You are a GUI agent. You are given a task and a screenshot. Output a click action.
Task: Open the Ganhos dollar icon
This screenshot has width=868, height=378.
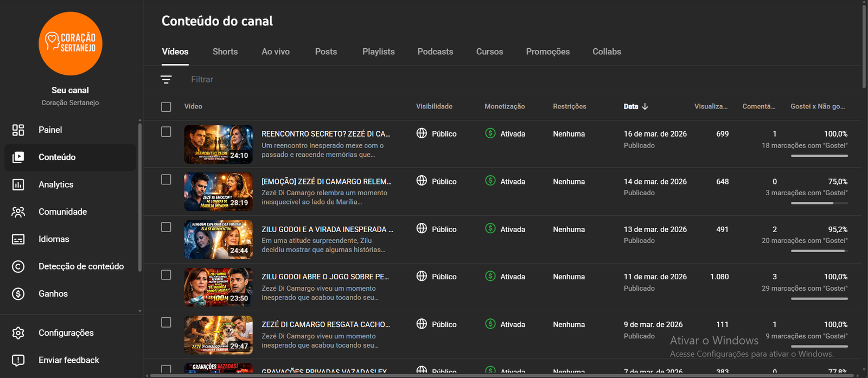click(18, 294)
